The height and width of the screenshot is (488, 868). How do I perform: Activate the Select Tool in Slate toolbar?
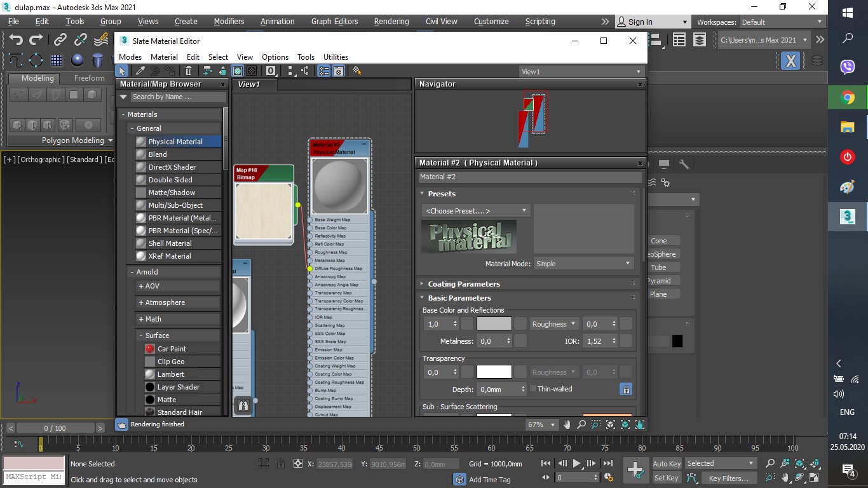click(122, 71)
